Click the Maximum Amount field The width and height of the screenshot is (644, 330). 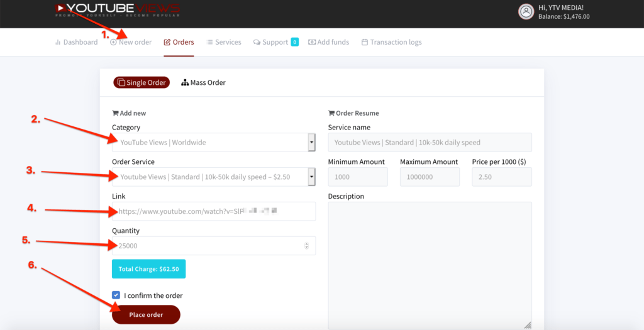[x=430, y=177]
